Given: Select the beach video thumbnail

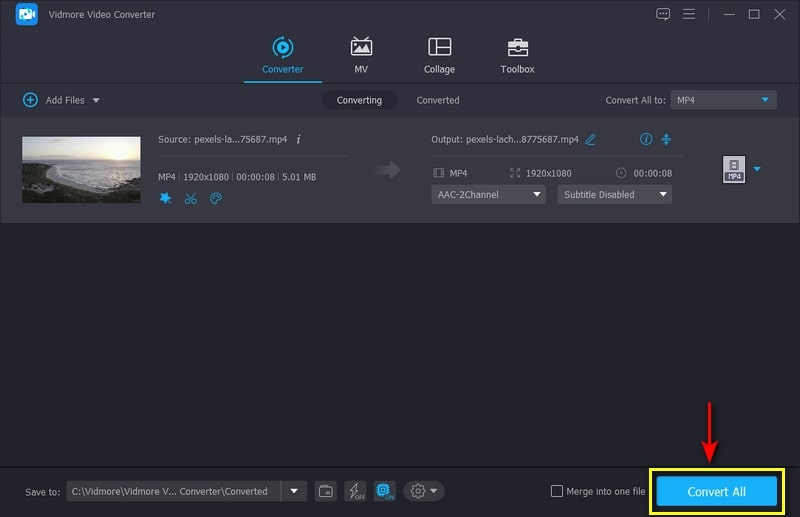Looking at the screenshot, I should [81, 170].
